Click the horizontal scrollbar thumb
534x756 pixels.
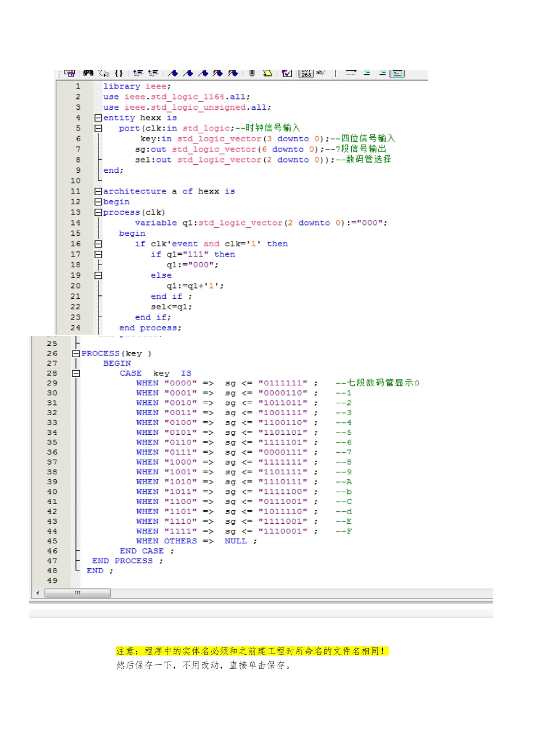[77, 593]
